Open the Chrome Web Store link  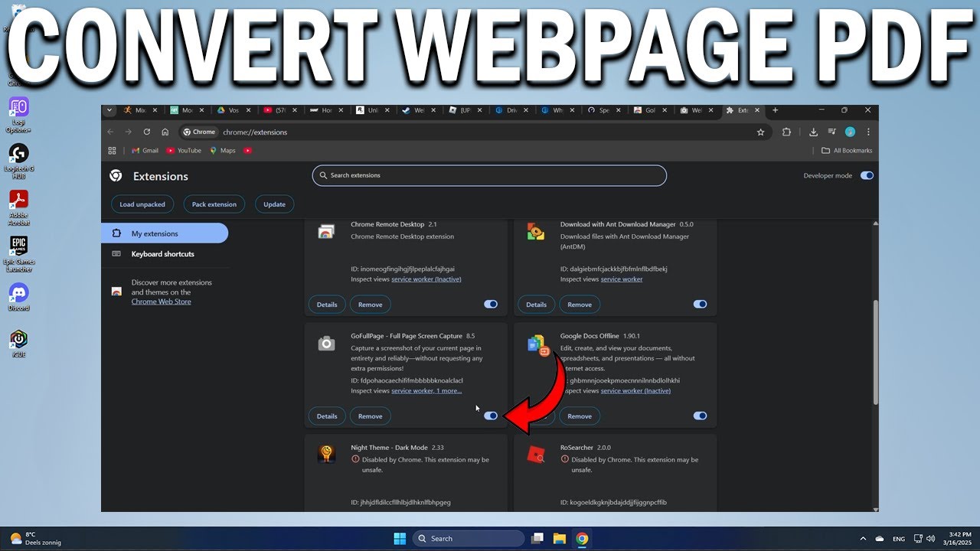pyautogui.click(x=161, y=302)
